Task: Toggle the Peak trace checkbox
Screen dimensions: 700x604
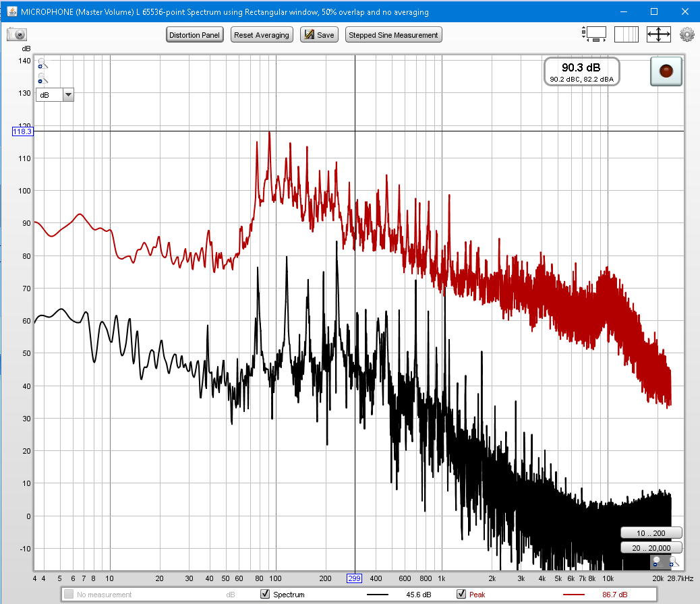Action: tap(461, 594)
